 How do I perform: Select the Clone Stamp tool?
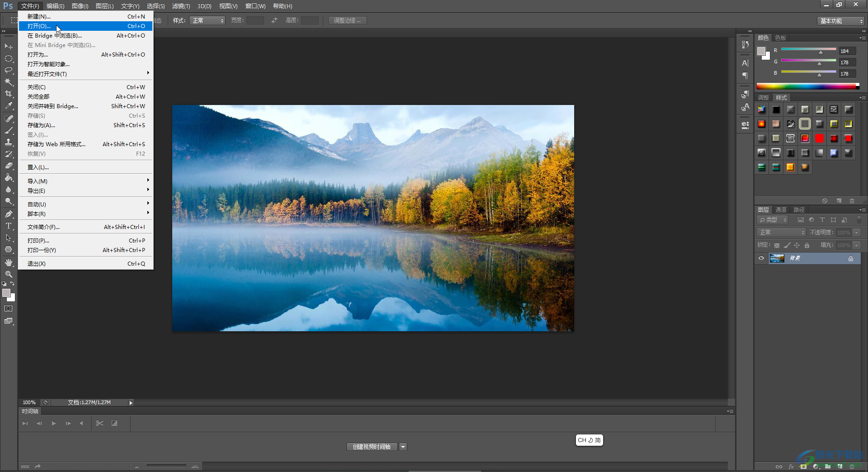(x=9, y=142)
